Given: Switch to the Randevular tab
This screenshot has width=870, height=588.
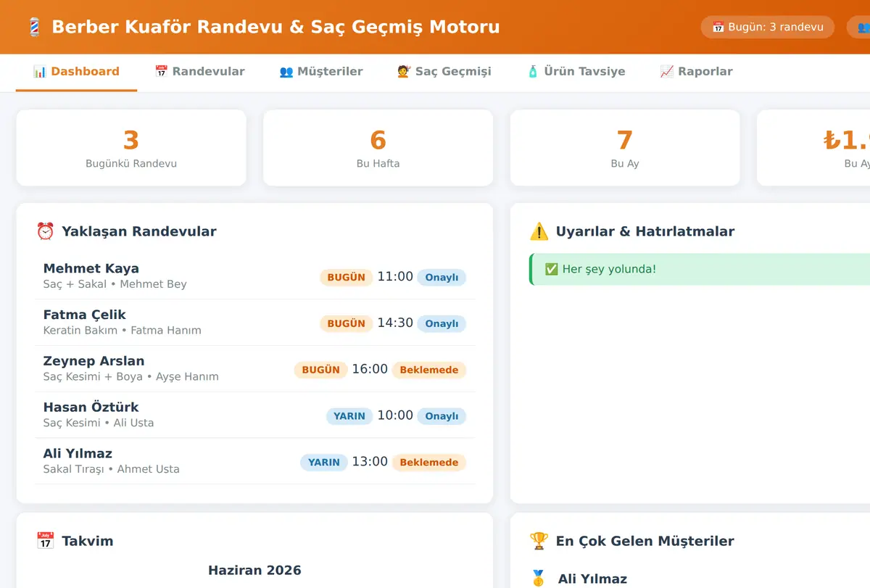Looking at the screenshot, I should [199, 71].
